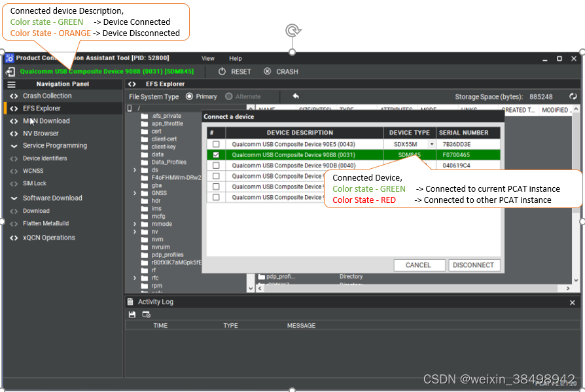The height and width of the screenshot is (392, 585).
Task: Expand the GNSS folder in tree
Action: point(135,193)
